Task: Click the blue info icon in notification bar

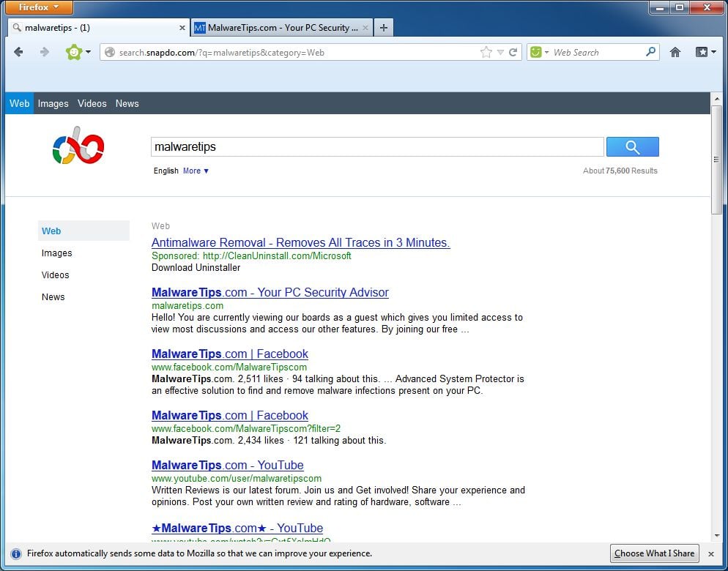Action: click(x=16, y=554)
